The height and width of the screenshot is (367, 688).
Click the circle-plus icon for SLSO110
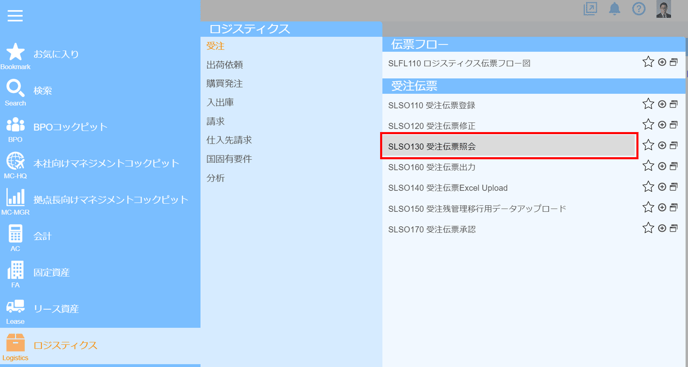coord(662,104)
